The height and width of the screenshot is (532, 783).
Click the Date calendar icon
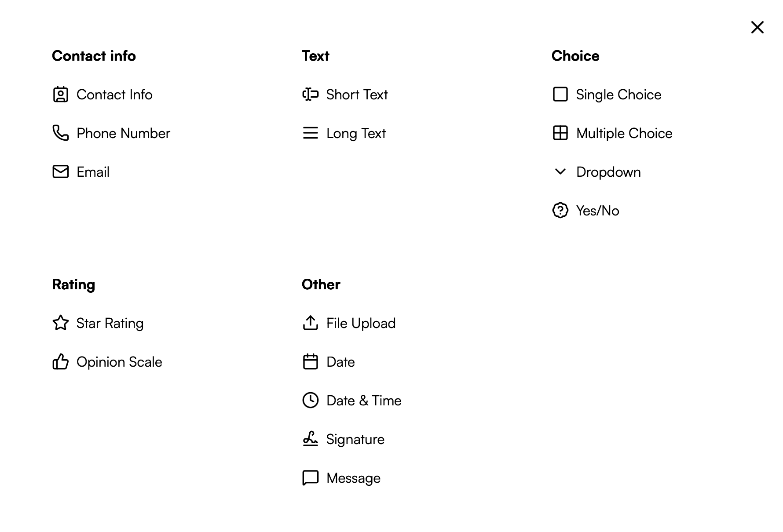310,361
